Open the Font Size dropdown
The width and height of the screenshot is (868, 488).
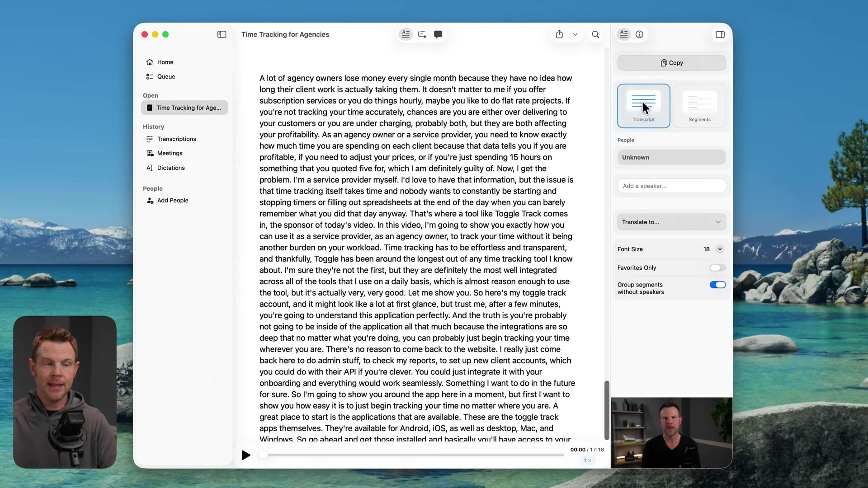pos(720,249)
